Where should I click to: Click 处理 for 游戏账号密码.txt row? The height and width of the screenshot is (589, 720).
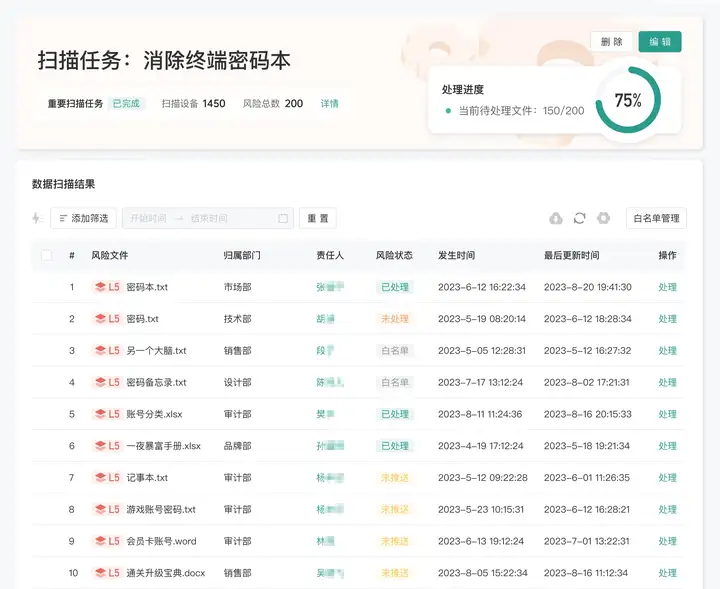pos(667,509)
